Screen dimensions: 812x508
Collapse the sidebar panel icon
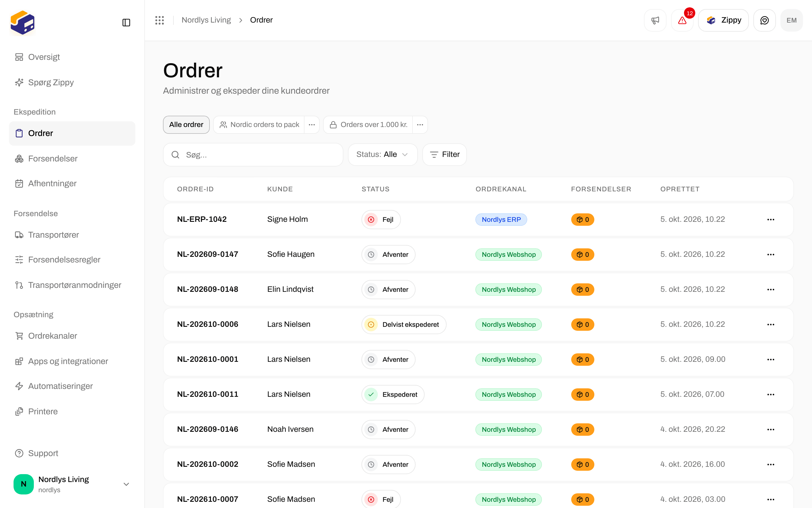point(126,23)
